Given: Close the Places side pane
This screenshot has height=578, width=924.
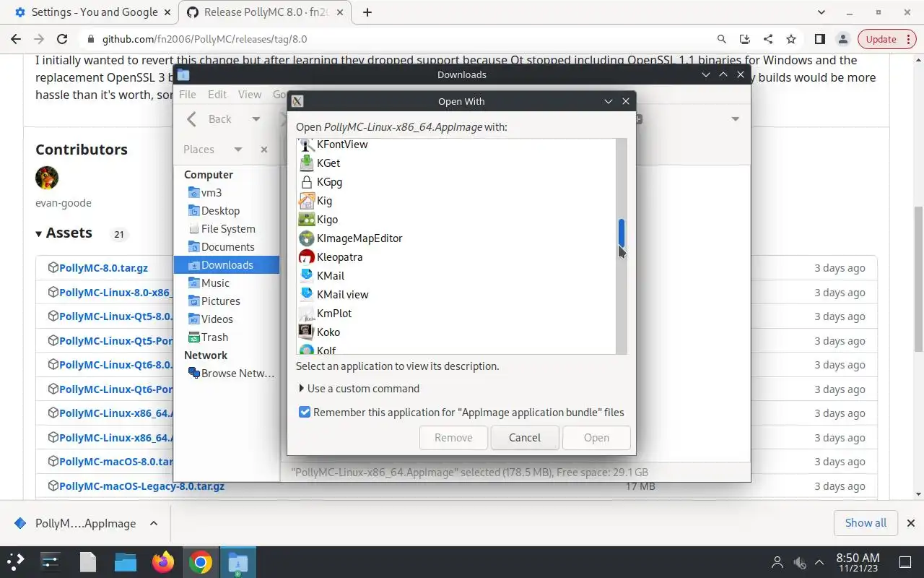Looking at the screenshot, I should (264, 150).
